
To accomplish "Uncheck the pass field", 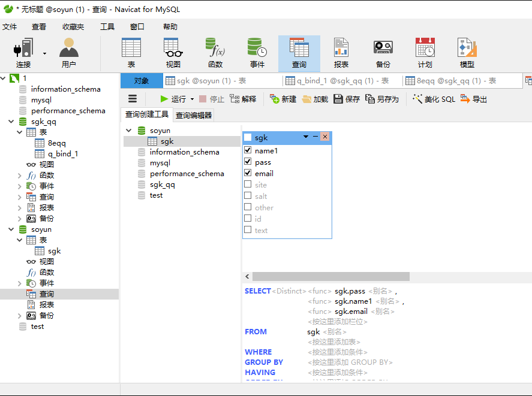I will click(x=248, y=161).
